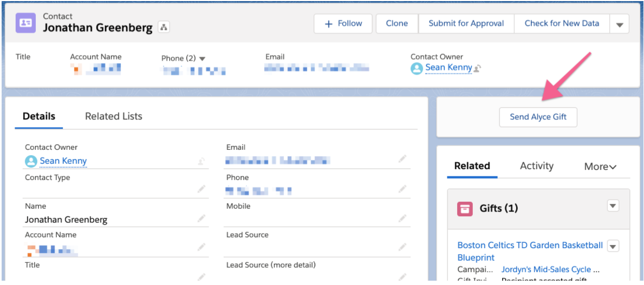Viewport: 644px width, 285px height.
Task: Click Check for New Data
Action: tap(562, 23)
